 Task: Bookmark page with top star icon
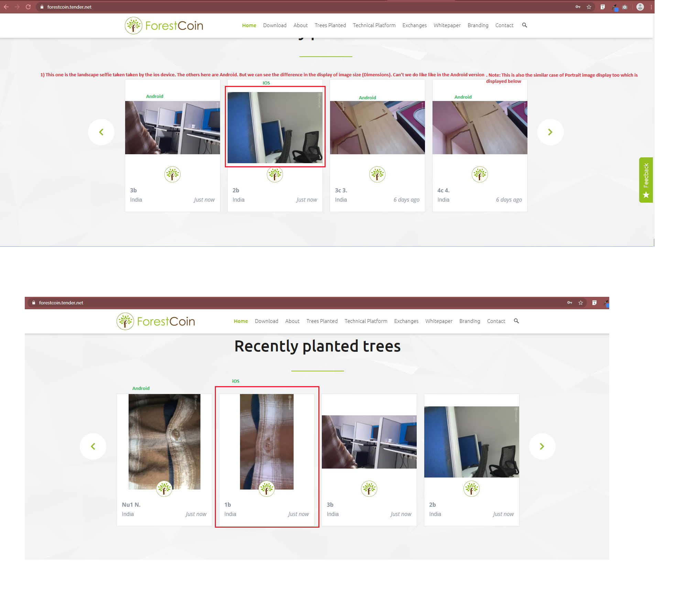[589, 7]
